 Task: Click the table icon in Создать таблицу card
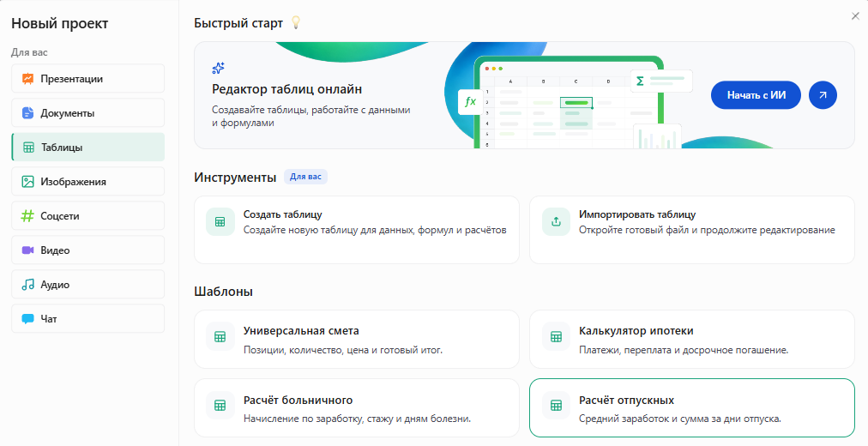(220, 222)
